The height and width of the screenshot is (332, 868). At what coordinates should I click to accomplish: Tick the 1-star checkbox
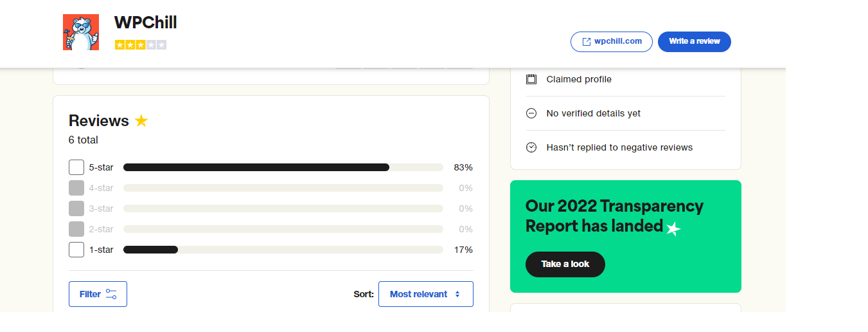[x=76, y=250]
